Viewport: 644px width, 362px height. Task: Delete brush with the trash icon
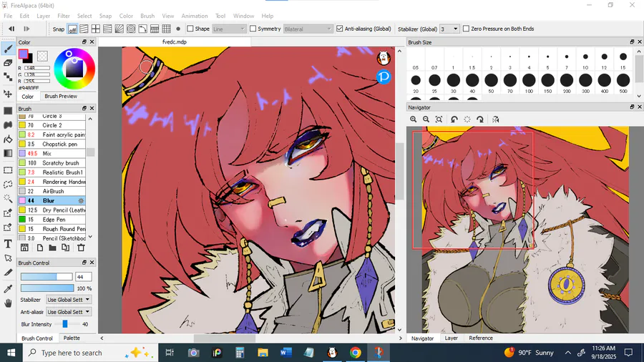(x=81, y=248)
